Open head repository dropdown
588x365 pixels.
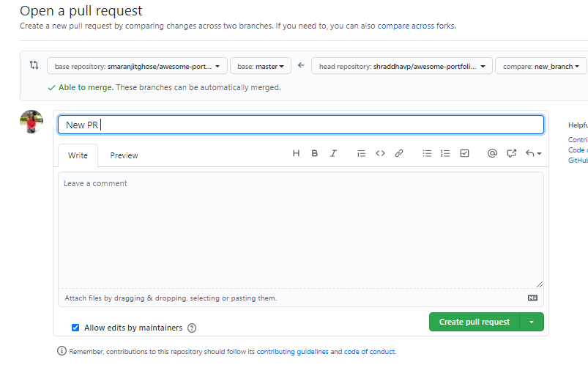click(x=401, y=66)
